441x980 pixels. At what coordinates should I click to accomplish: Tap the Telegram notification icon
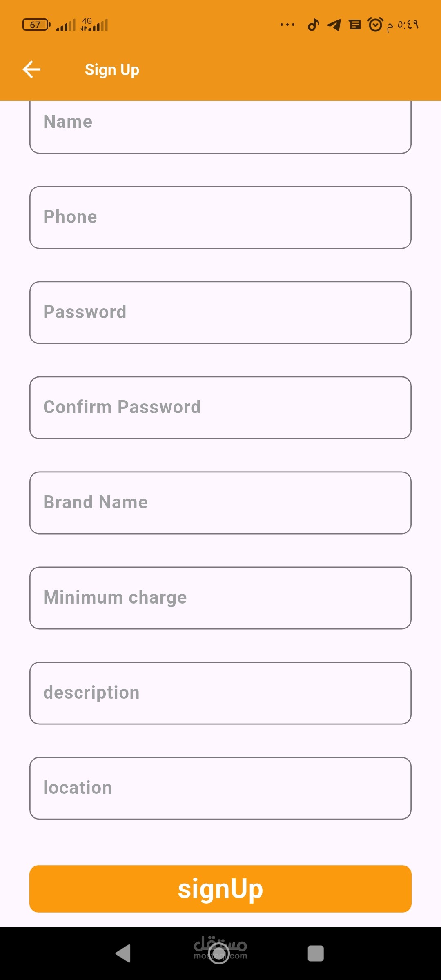point(334,25)
